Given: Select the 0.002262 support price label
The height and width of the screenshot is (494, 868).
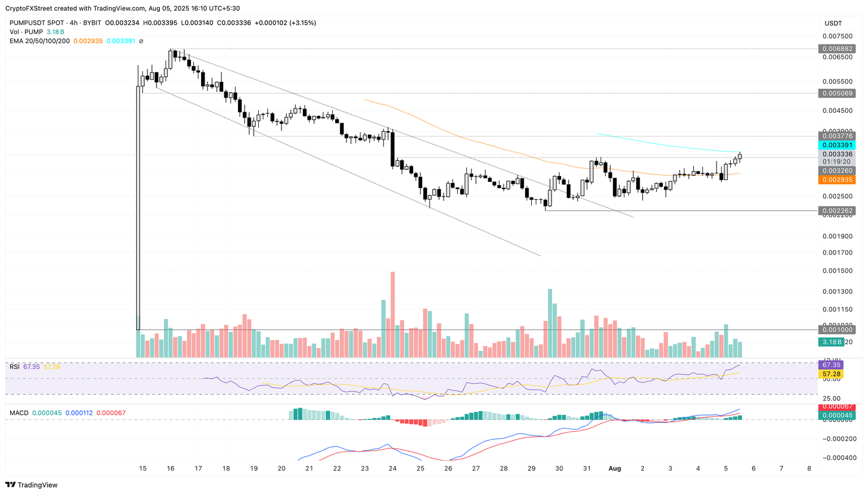Looking at the screenshot, I should [x=837, y=211].
